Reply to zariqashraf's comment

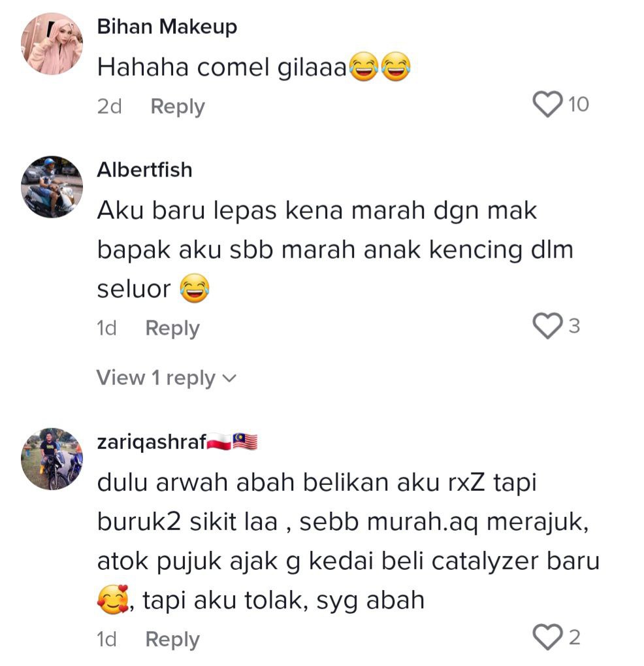click(172, 639)
